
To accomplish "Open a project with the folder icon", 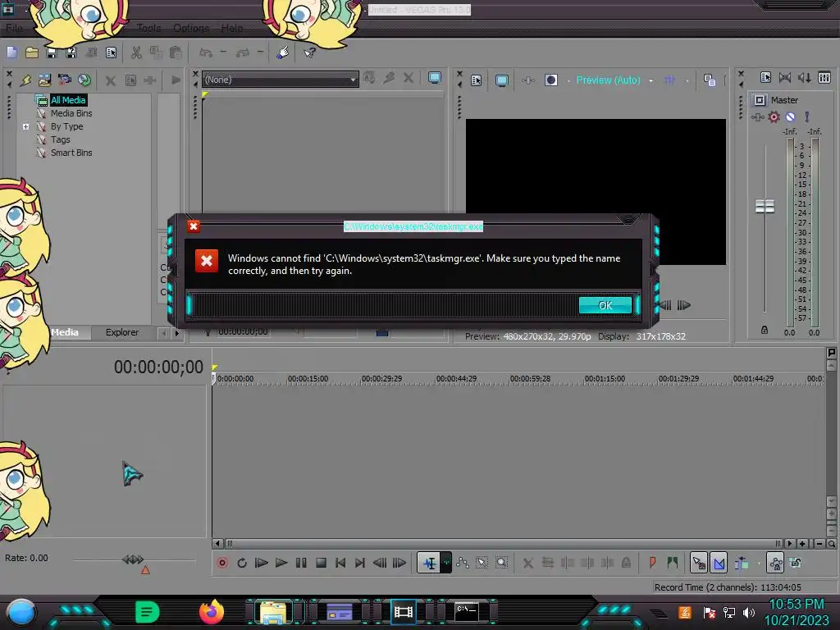I will point(32,52).
